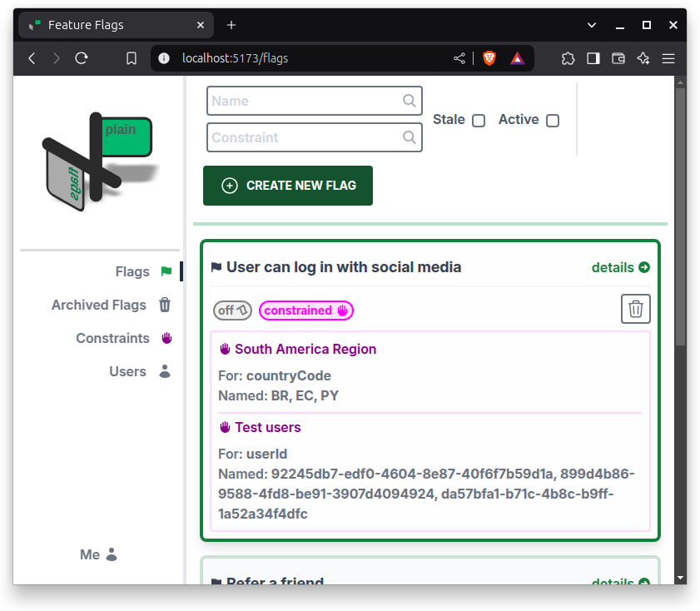
Task: Toggle the browser sidebar panel icon
Action: tap(593, 58)
